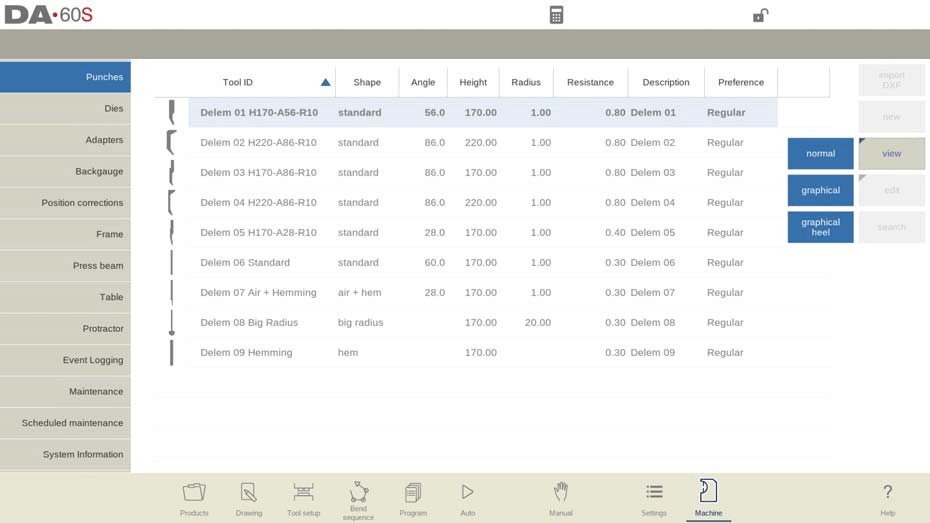Click the Delem 07 punch shape icon
930x523 pixels.
[x=172, y=292]
